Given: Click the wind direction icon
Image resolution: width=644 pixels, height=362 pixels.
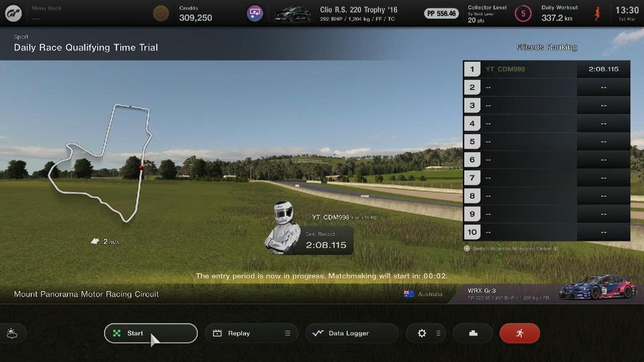Looking at the screenshot, I should click(95, 241).
